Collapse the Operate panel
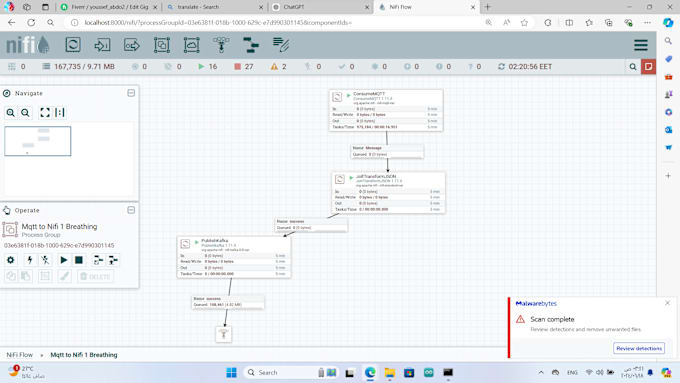 click(x=131, y=210)
